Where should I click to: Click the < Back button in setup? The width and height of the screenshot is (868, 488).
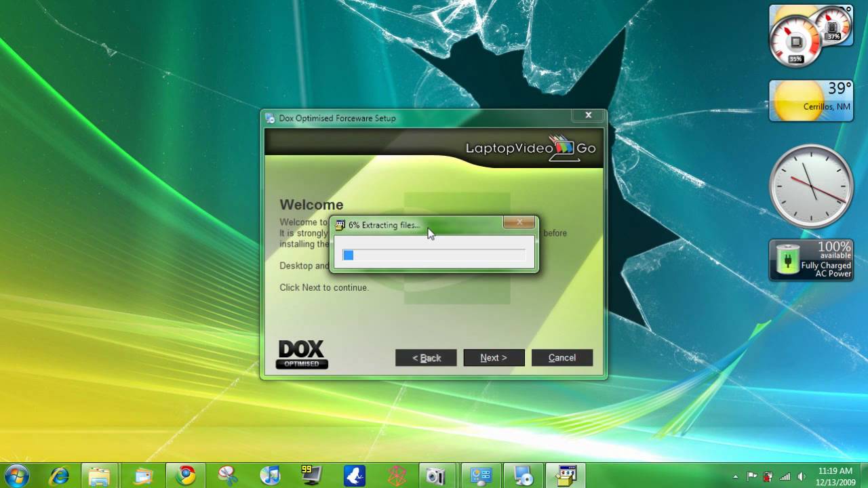(426, 358)
